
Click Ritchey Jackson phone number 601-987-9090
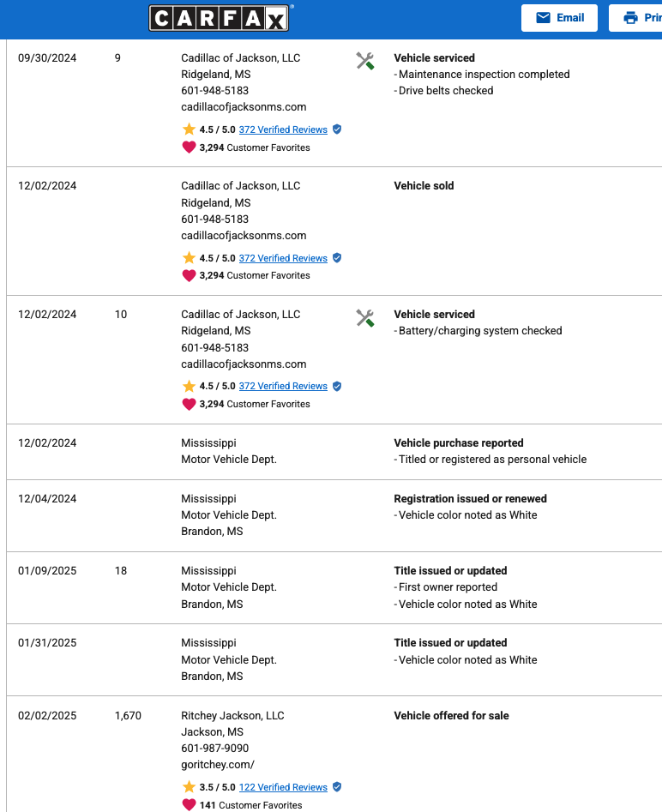(214, 749)
